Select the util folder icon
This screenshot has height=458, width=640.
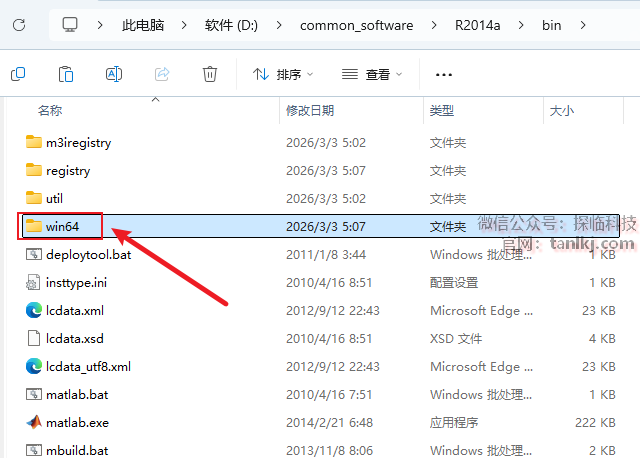coord(33,198)
